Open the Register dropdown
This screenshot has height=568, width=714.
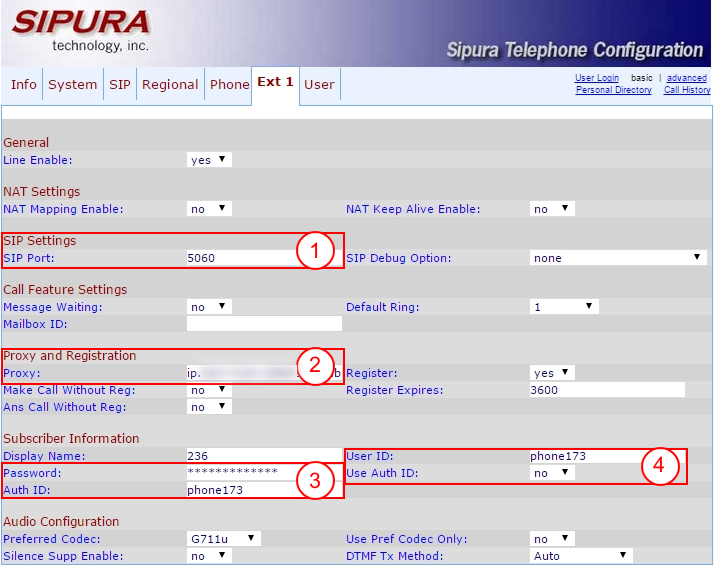pos(552,373)
